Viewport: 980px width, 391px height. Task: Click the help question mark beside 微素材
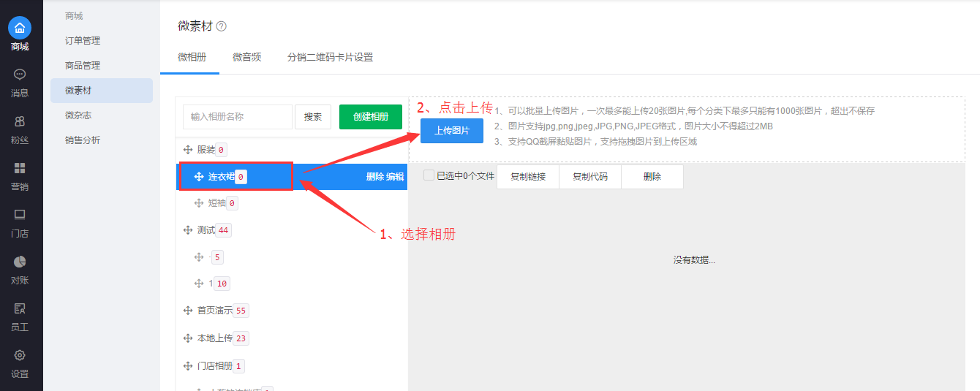222,26
